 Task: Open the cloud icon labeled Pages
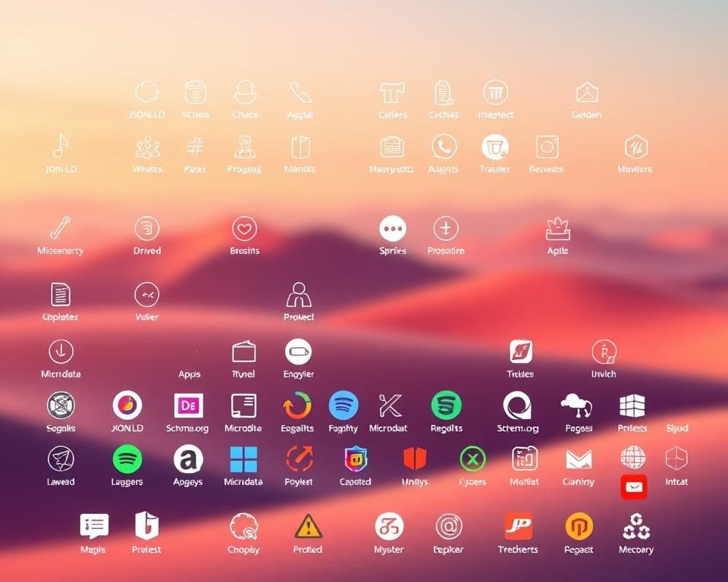[576, 405]
